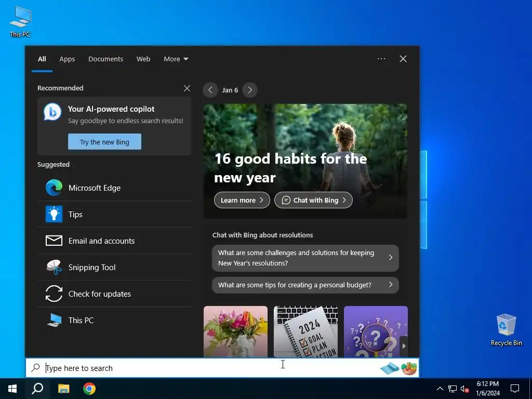Select the All tab
Image resolution: width=532 pixels, height=399 pixels.
42,59
